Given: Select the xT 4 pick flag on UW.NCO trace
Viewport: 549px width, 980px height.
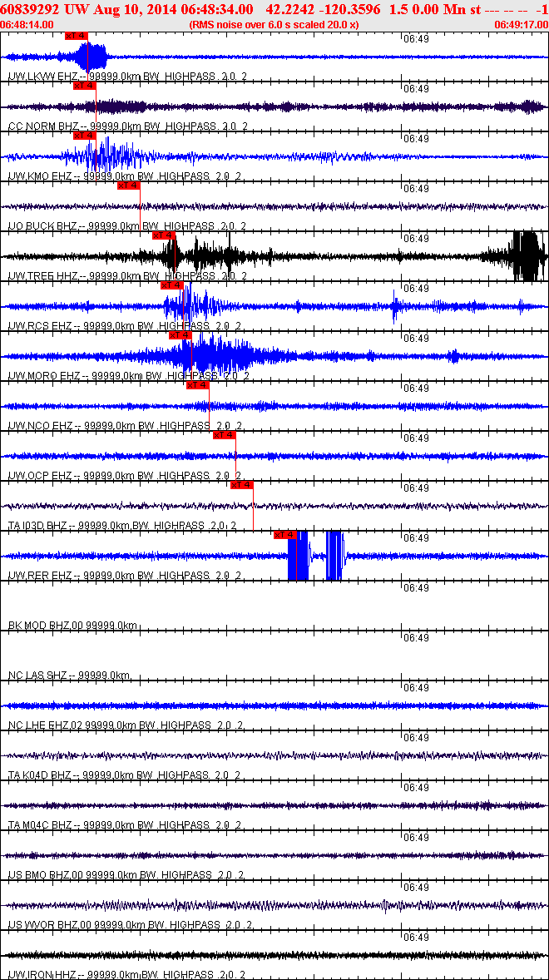Looking at the screenshot, I should coord(197,386).
